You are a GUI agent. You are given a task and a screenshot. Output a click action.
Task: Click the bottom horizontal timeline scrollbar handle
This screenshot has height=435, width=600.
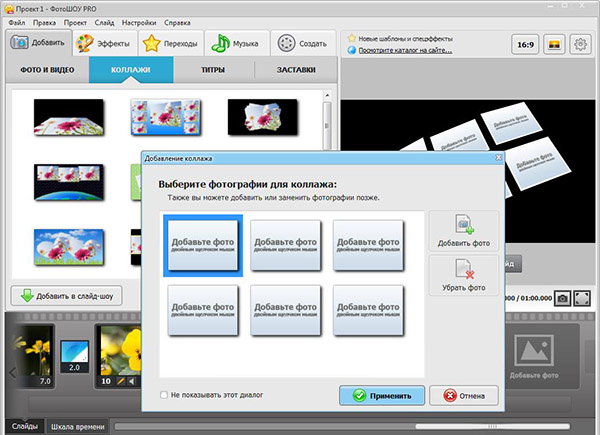[492, 426]
